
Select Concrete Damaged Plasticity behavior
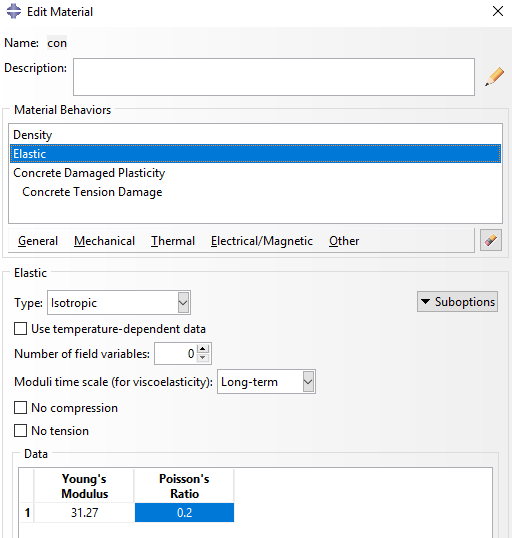89,173
